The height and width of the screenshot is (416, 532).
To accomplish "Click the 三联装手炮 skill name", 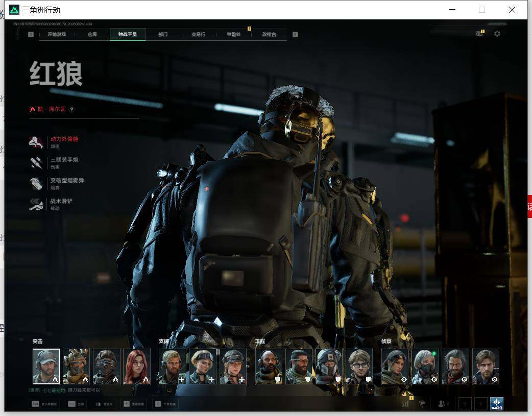I will (x=64, y=160).
